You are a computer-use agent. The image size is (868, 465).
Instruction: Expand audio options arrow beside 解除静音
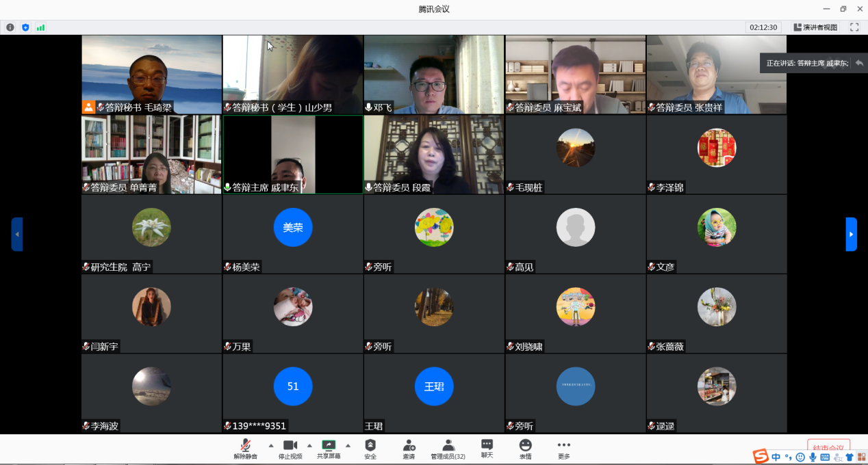(x=271, y=445)
